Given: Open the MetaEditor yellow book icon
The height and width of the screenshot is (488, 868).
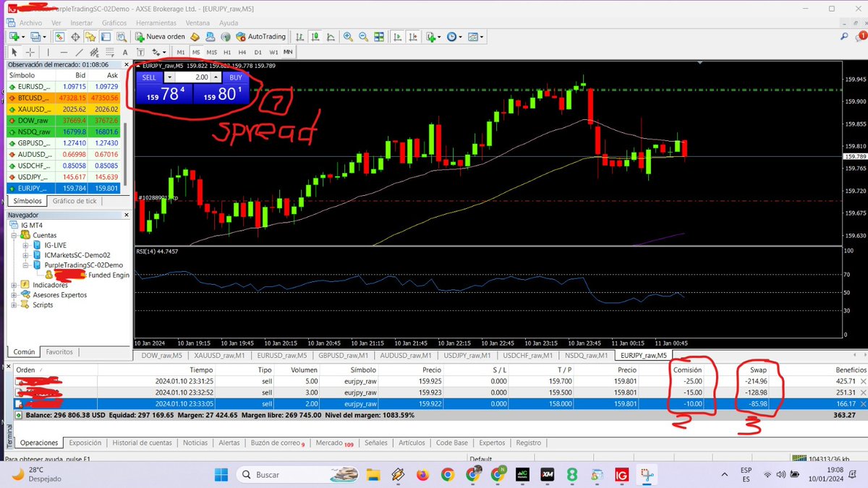Looking at the screenshot, I should point(195,37).
